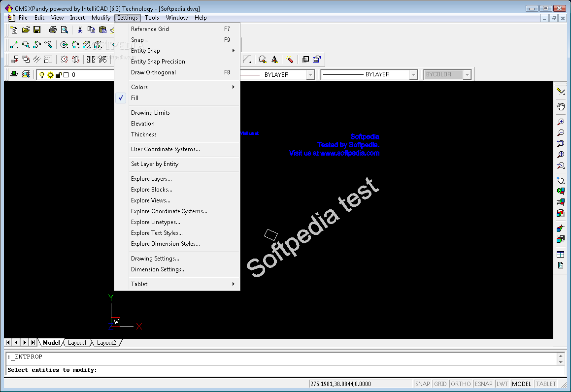
Task: Click the Mirror tool icon
Action: [x=91, y=59]
